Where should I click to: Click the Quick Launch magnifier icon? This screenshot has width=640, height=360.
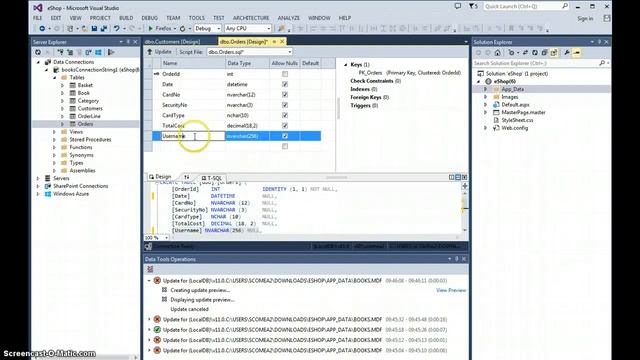pyautogui.click(x=565, y=6)
